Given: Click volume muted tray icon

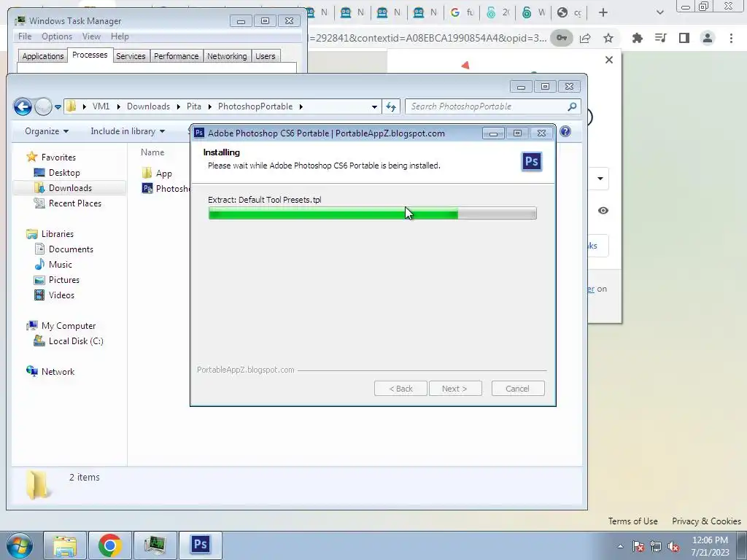Looking at the screenshot, I should tap(673, 547).
